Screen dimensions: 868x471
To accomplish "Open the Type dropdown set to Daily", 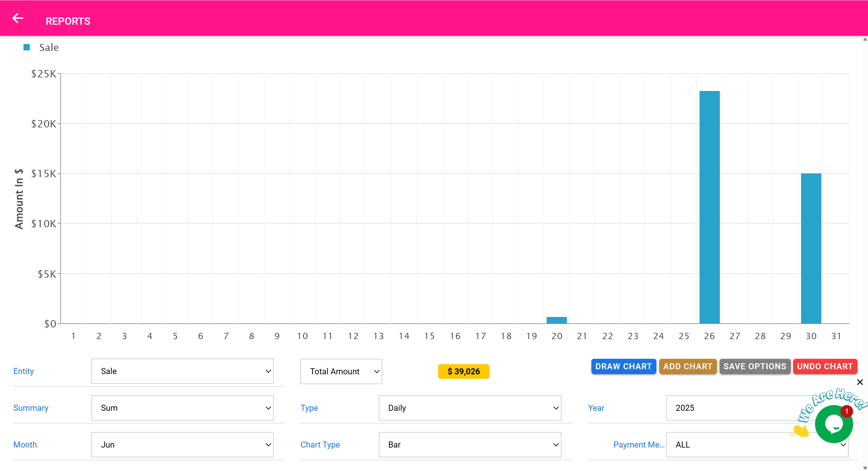I will 470,408.
